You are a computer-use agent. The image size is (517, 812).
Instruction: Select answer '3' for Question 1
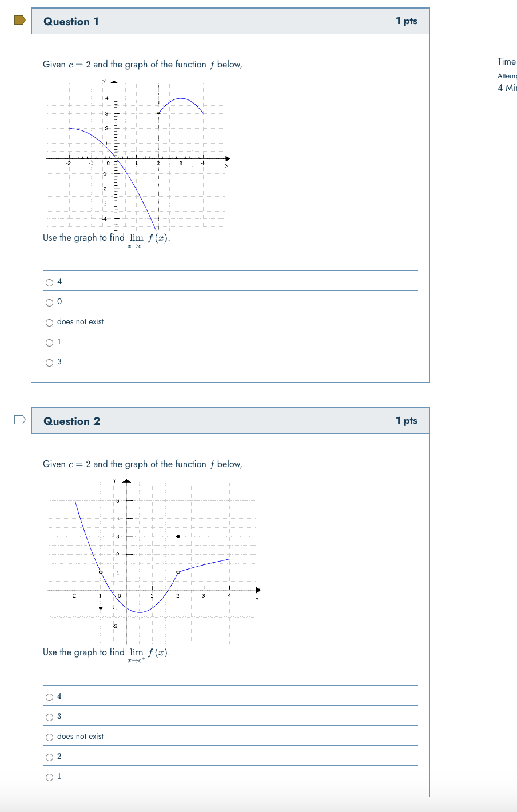point(49,362)
